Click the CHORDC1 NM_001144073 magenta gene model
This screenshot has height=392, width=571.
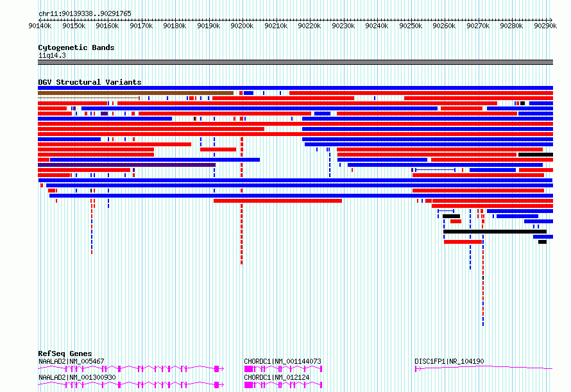pos(284,369)
